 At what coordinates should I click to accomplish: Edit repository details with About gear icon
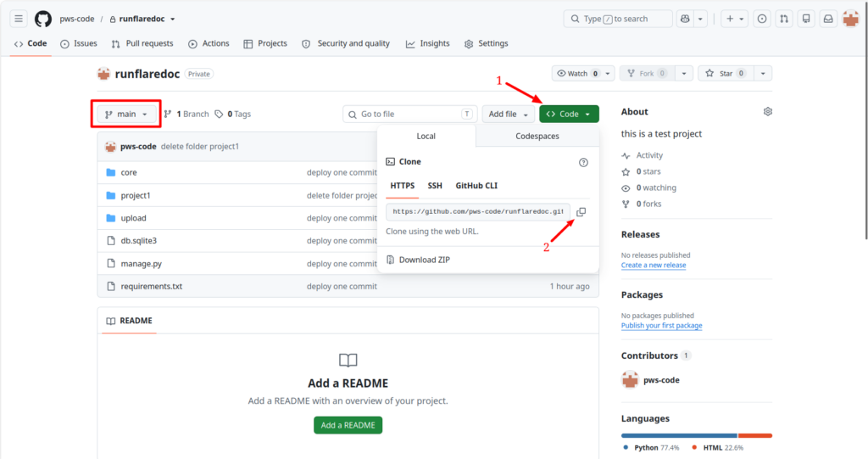pyautogui.click(x=768, y=111)
